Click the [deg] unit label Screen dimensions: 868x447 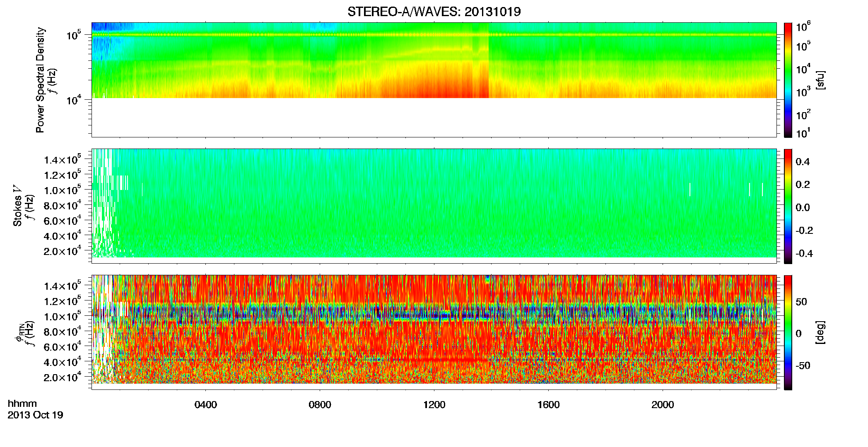pyautogui.click(x=820, y=332)
